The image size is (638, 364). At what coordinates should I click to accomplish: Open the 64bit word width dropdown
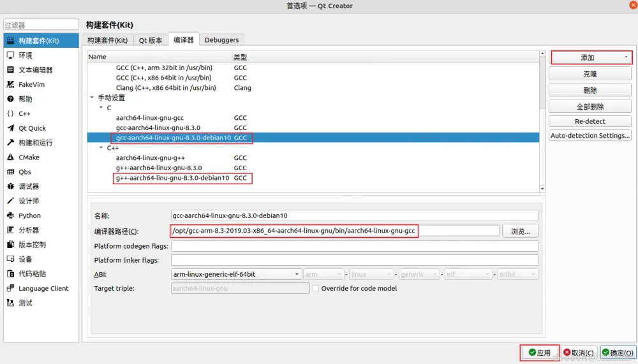(x=517, y=274)
